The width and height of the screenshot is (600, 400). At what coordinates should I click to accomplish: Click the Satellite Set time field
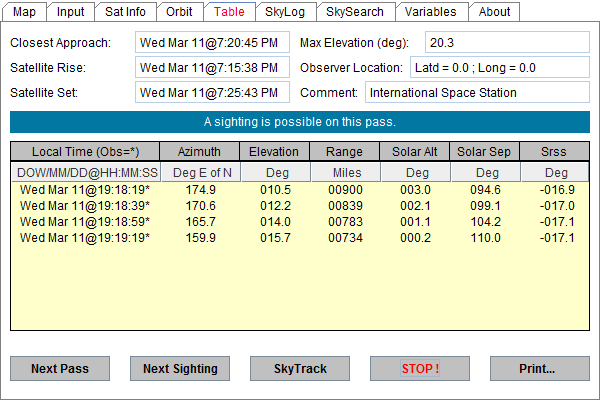[x=212, y=92]
